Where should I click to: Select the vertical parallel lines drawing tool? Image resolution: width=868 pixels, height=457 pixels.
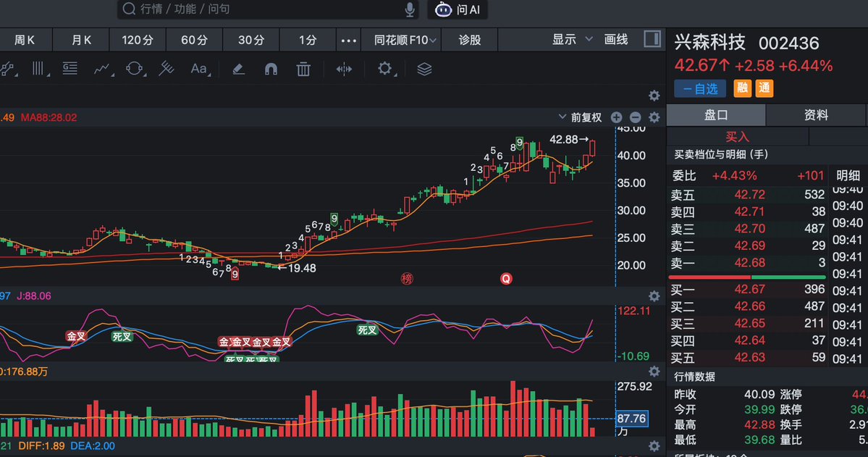point(38,69)
